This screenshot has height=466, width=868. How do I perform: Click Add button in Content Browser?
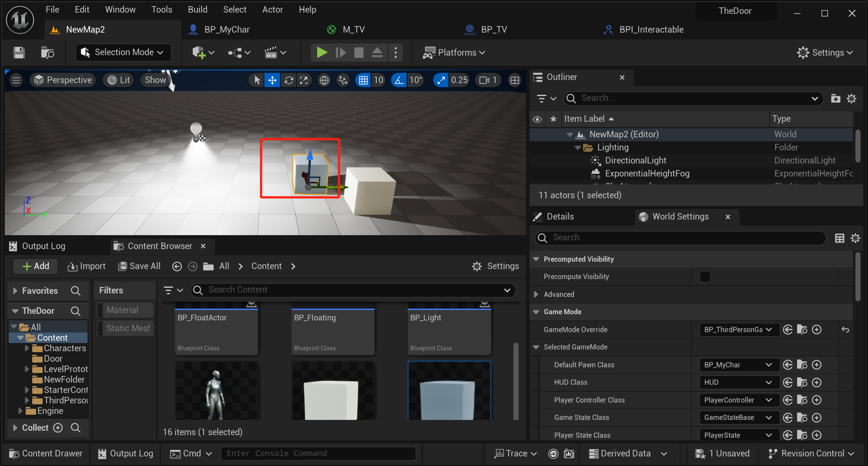coord(36,266)
